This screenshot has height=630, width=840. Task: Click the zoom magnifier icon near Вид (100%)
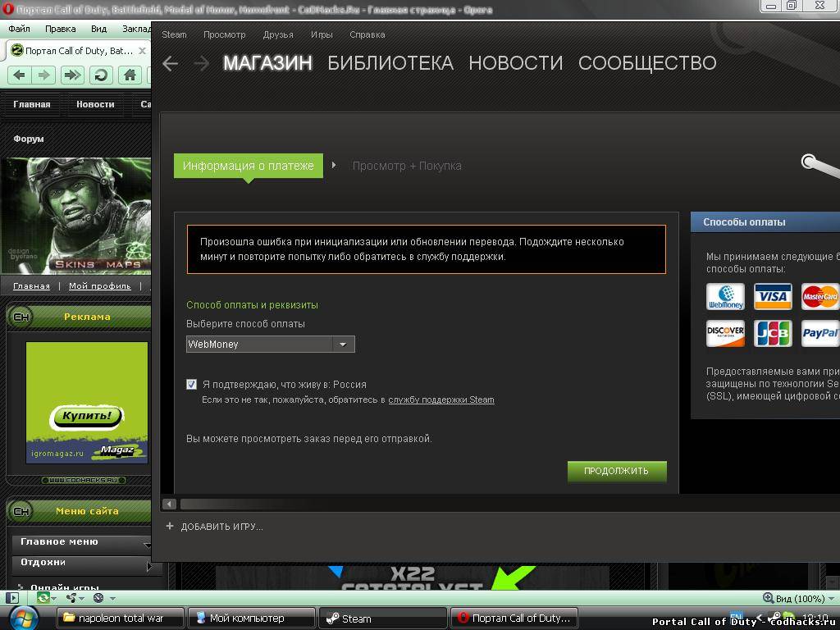pos(768,598)
